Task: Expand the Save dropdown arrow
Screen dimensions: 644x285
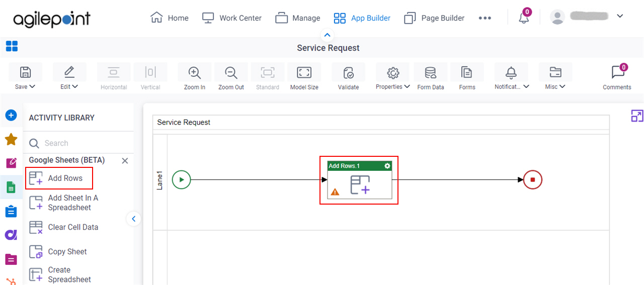Action: pyautogui.click(x=33, y=86)
